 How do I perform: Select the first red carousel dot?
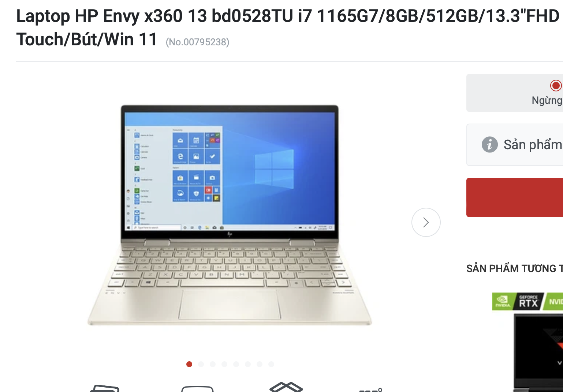(x=189, y=364)
